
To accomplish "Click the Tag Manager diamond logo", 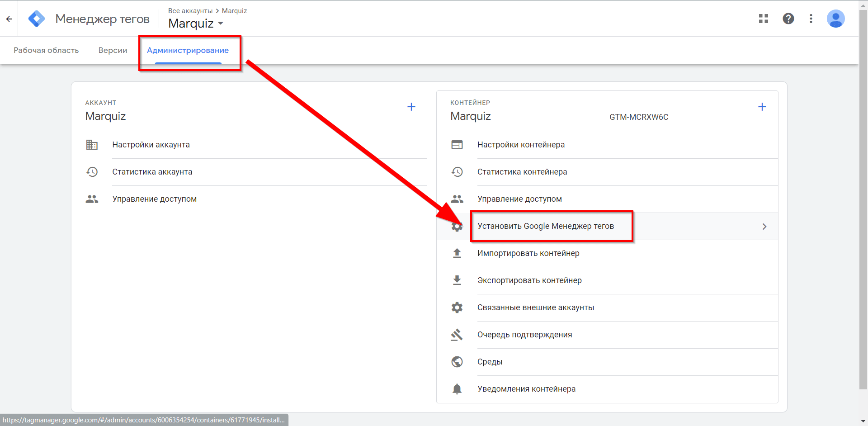I will (x=37, y=19).
